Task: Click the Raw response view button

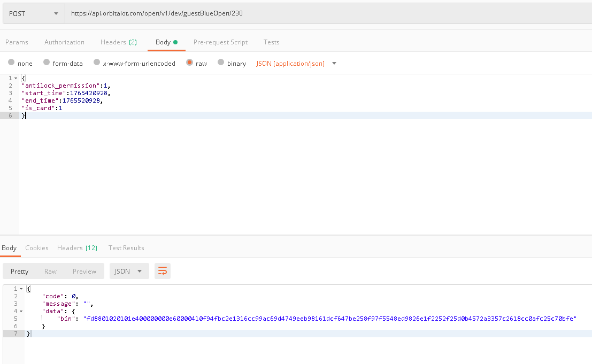Action: (x=50, y=272)
